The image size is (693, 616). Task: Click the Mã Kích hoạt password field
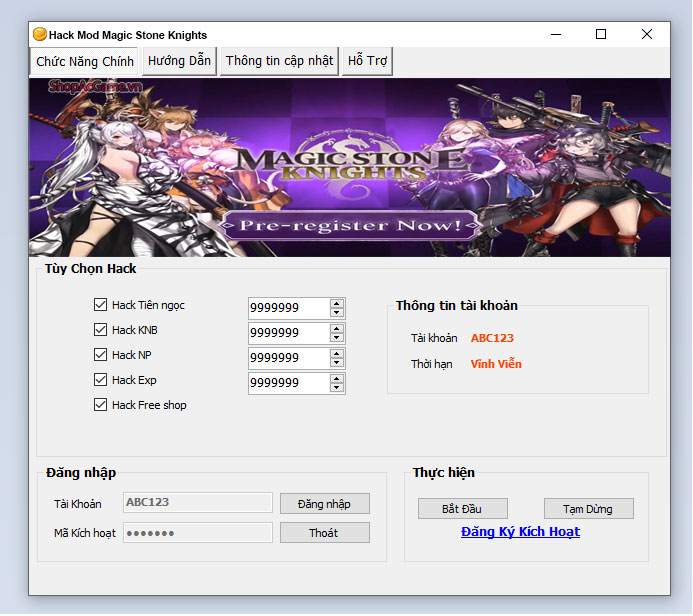(198, 532)
